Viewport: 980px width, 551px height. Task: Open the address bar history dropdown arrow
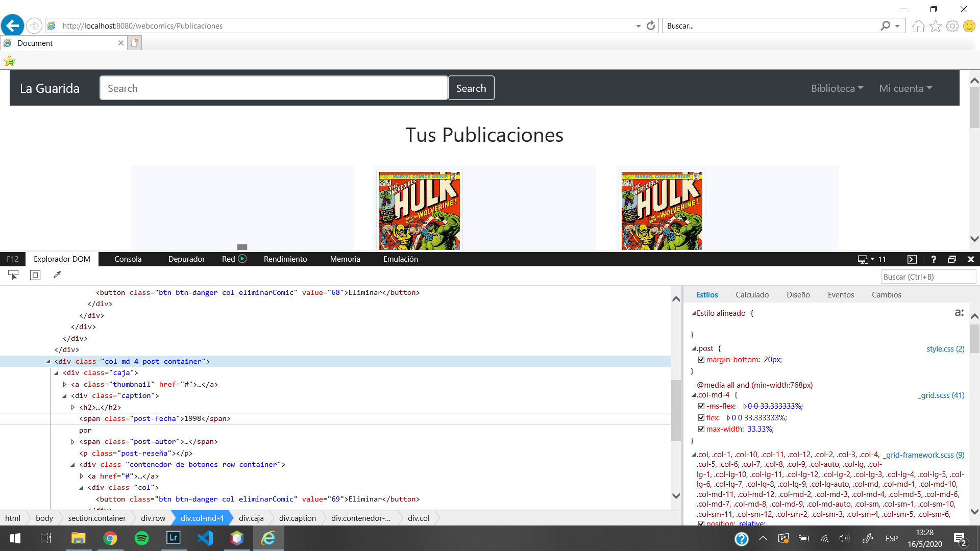click(x=638, y=26)
